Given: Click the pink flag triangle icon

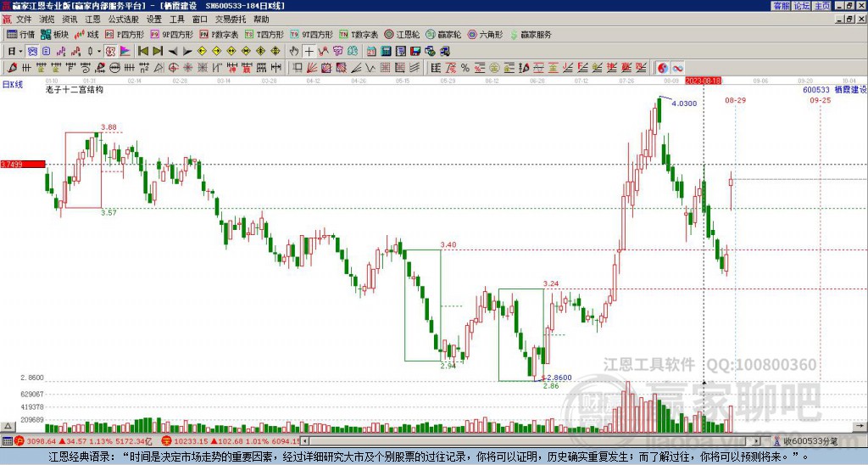Looking at the screenshot, I should coord(125,52).
